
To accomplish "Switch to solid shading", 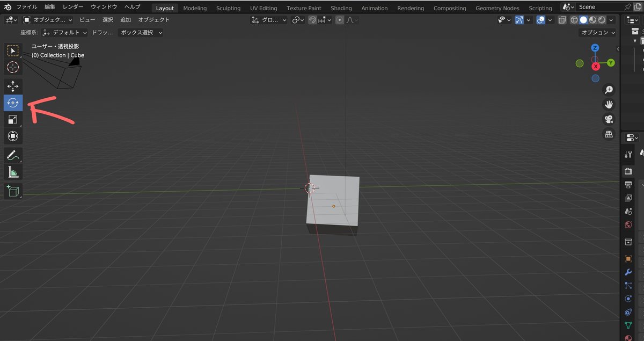I will 583,20.
